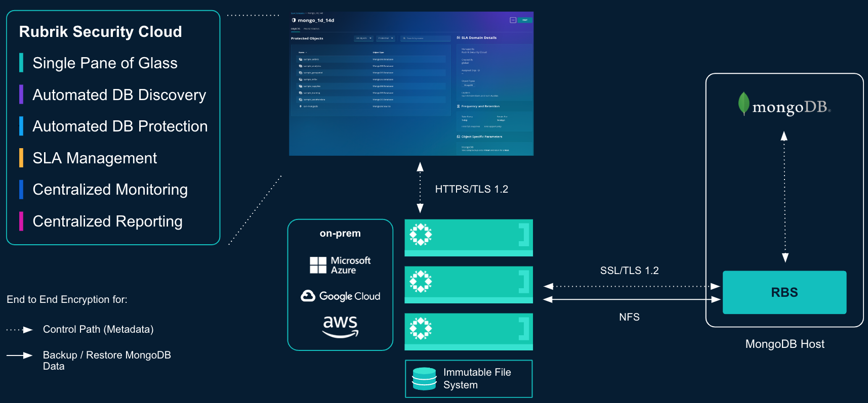Select the sample_geospatial row name
The image size is (868, 403).
[x=313, y=73]
